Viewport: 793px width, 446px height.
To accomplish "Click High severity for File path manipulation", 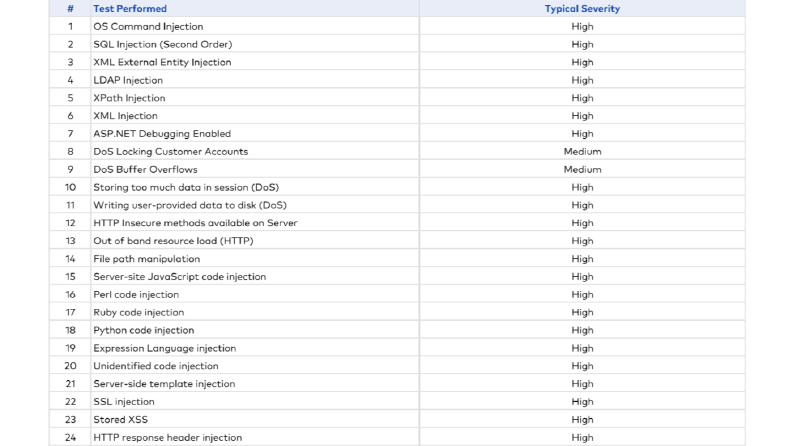I will [x=582, y=259].
